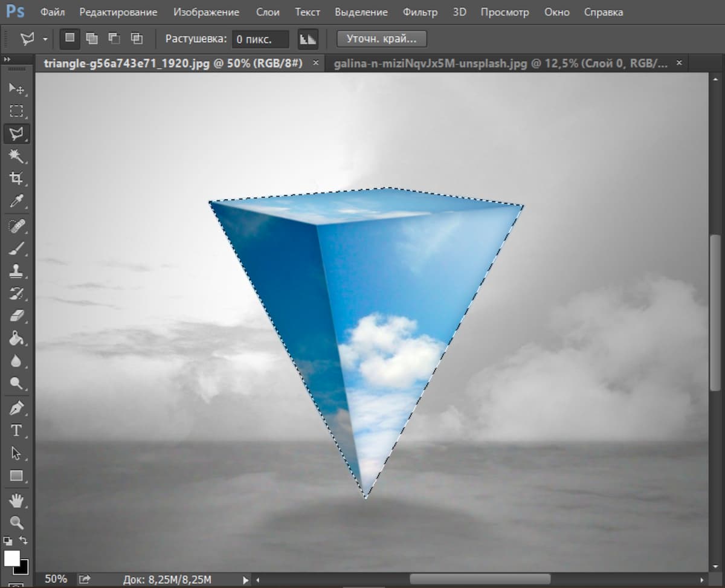The height and width of the screenshot is (588, 725).
Task: Select the Rectangular Marquee tool
Action: click(x=16, y=111)
